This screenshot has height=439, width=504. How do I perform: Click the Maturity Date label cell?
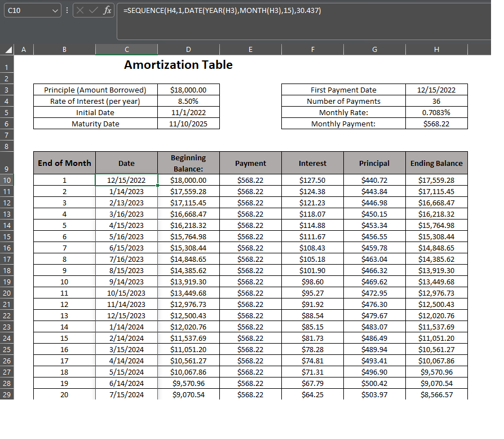point(95,124)
